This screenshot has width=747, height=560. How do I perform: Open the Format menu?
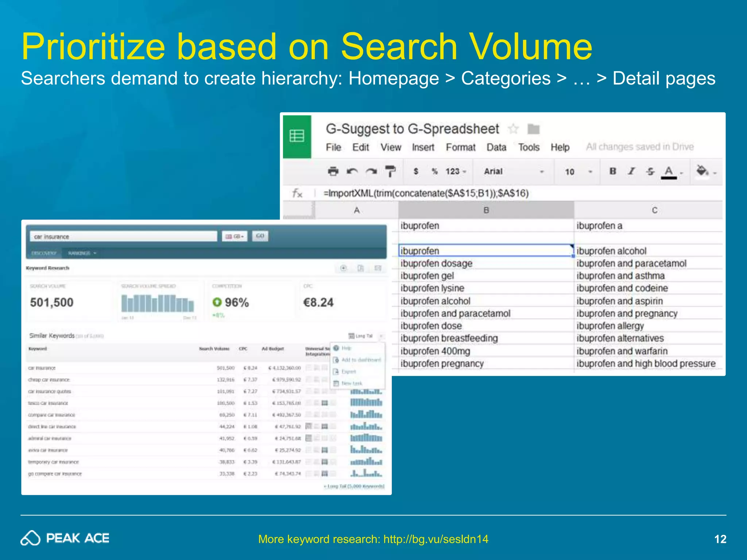pos(461,147)
